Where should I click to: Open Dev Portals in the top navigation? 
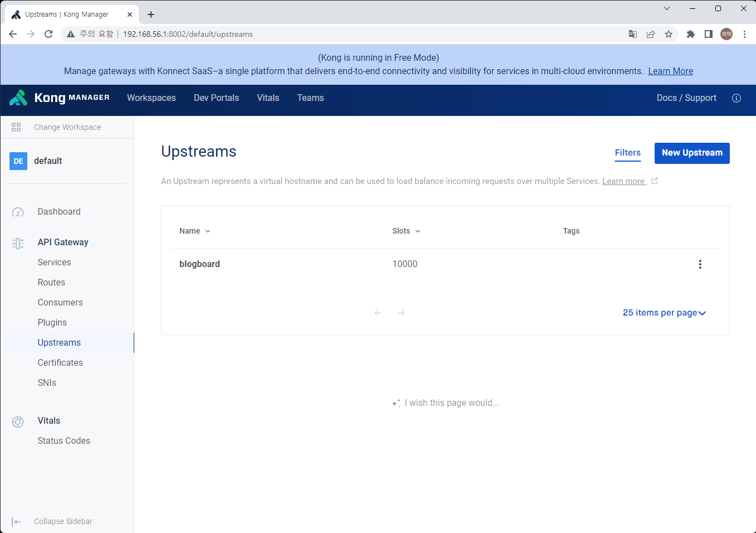216,98
